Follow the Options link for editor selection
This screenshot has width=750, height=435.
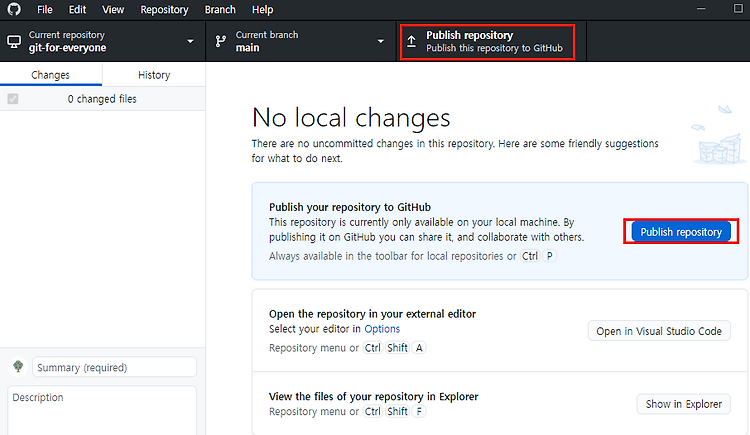[x=382, y=329]
